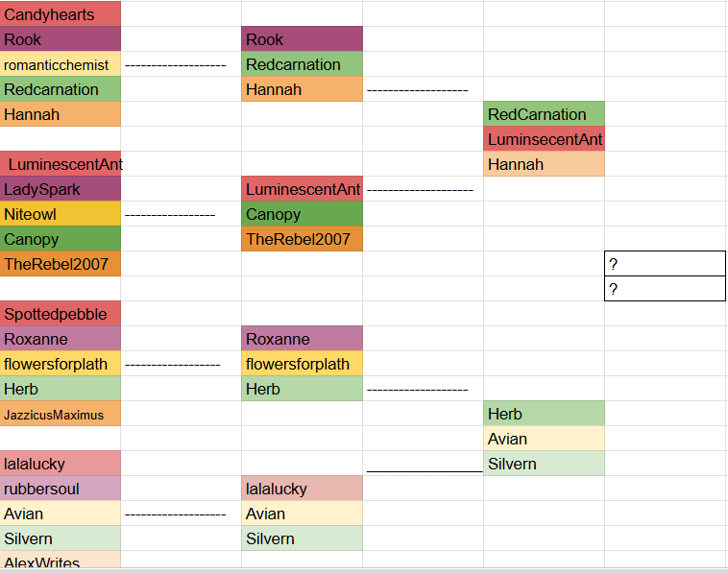Click the Spottedpebble cell
This screenshot has height=574, width=728.
pos(61,314)
